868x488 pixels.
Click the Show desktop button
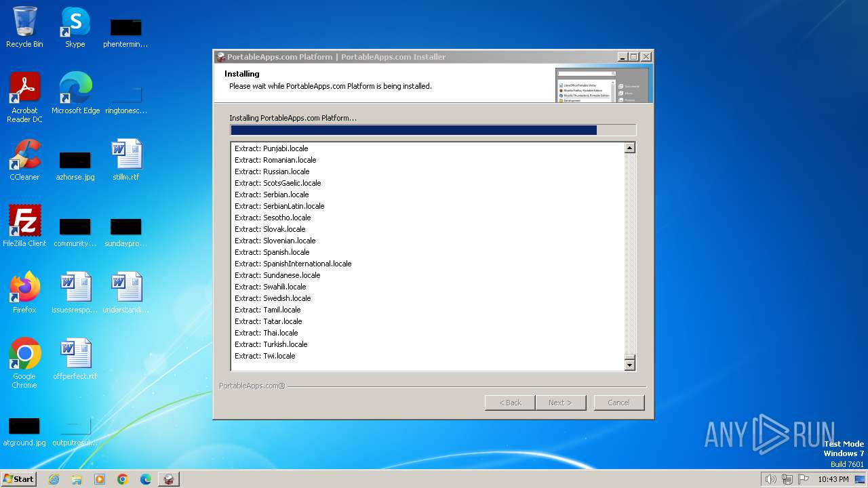click(x=861, y=479)
